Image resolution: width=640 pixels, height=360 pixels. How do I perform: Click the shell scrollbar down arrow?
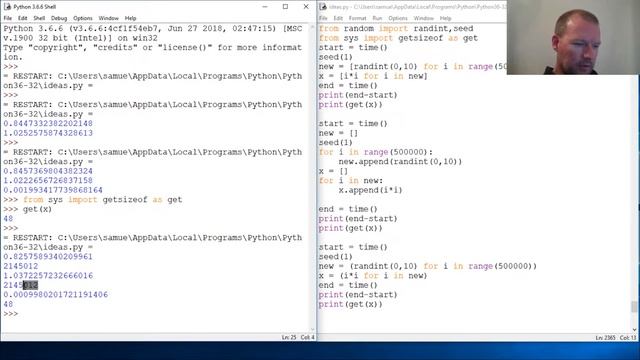coord(313,329)
